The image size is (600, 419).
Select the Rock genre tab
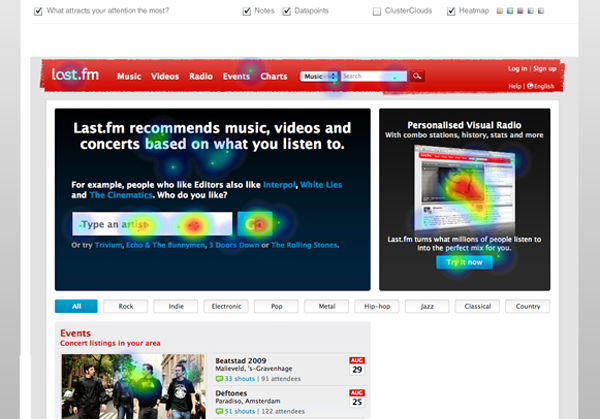(125, 306)
